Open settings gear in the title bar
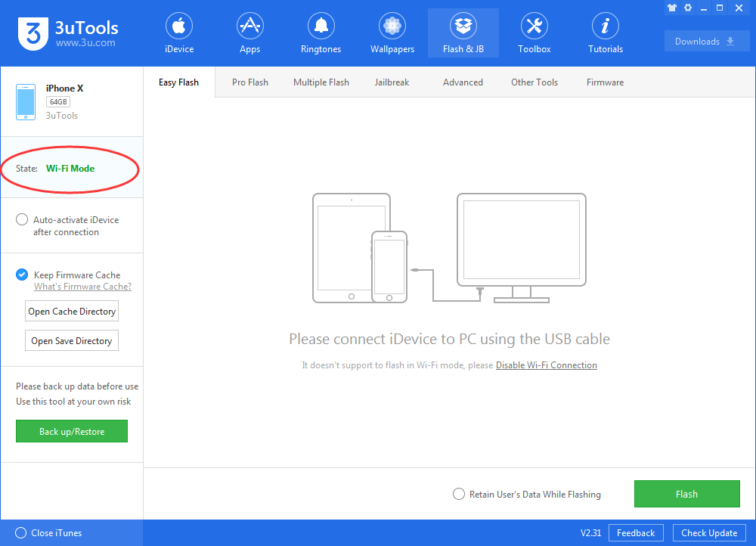This screenshot has height=546, width=756. 688,8
